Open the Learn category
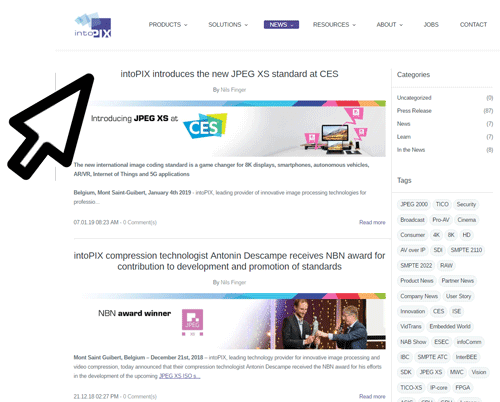This screenshot has width=500, height=402. [x=404, y=137]
